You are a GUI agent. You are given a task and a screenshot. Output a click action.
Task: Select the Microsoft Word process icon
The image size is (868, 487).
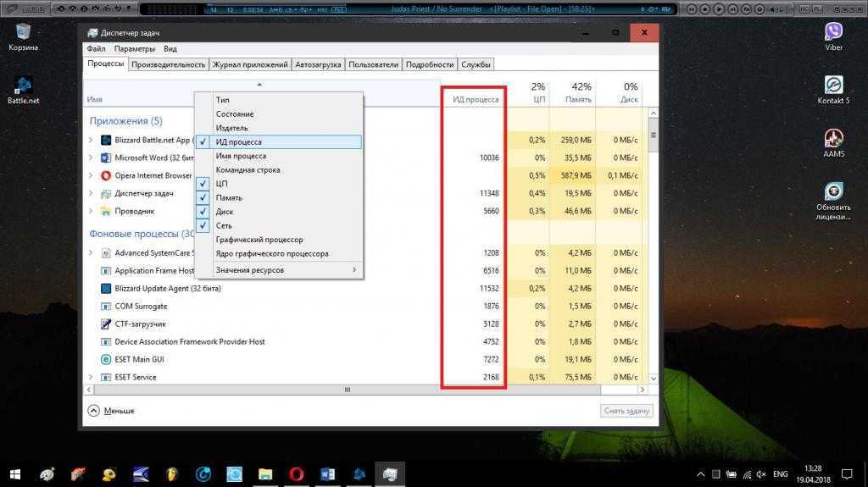coord(107,158)
